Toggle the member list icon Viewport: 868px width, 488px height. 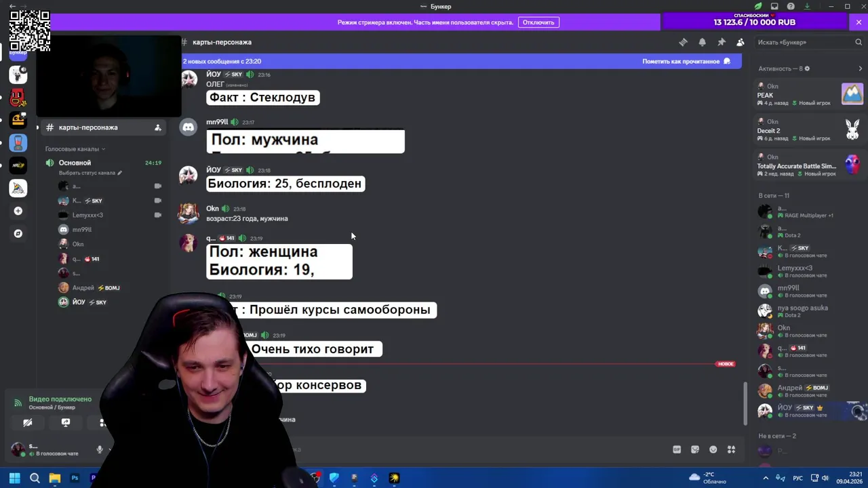tap(741, 42)
